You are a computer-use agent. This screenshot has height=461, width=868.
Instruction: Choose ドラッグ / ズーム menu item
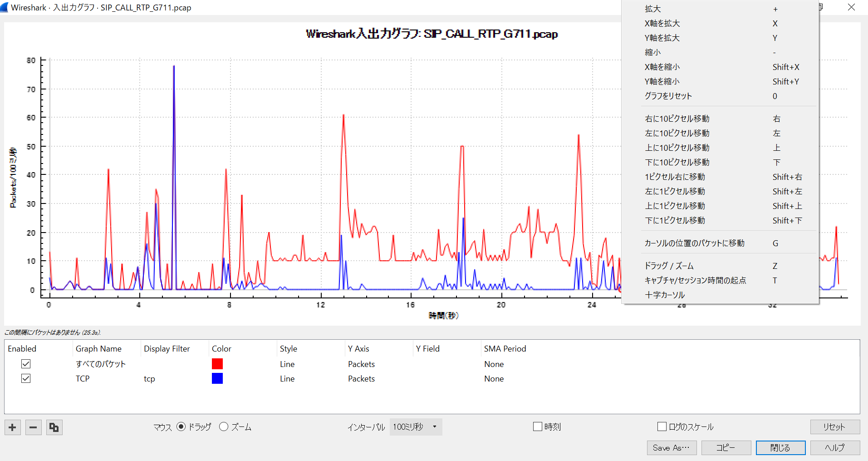721,266
